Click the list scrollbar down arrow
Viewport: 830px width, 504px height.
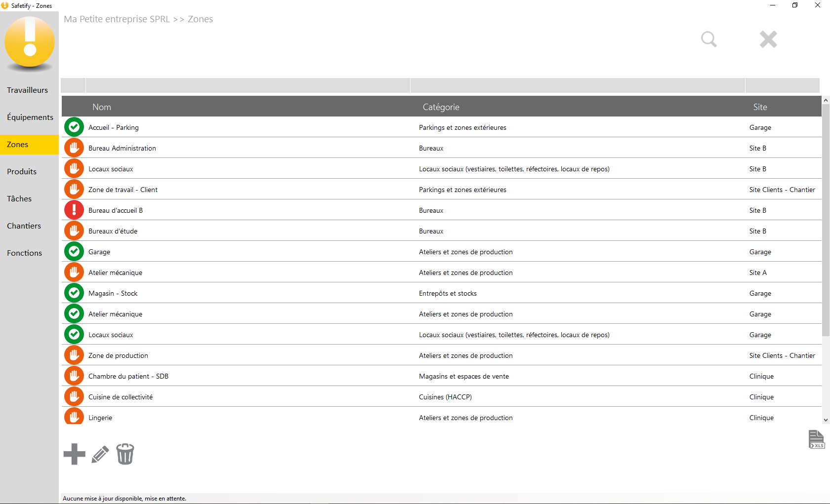(826, 420)
